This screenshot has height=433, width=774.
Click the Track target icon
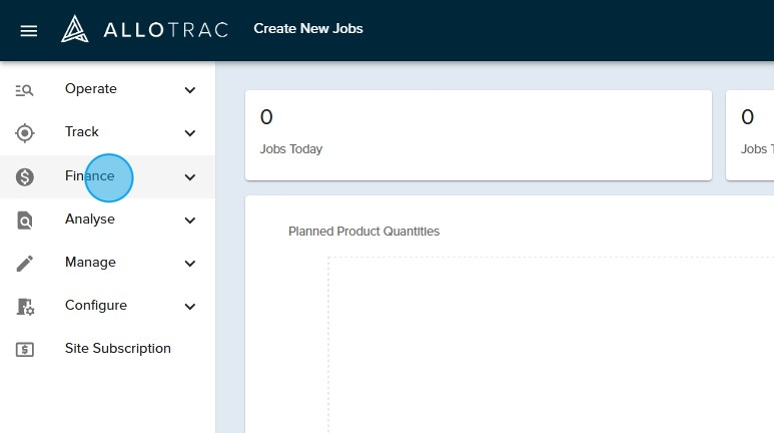click(x=25, y=133)
